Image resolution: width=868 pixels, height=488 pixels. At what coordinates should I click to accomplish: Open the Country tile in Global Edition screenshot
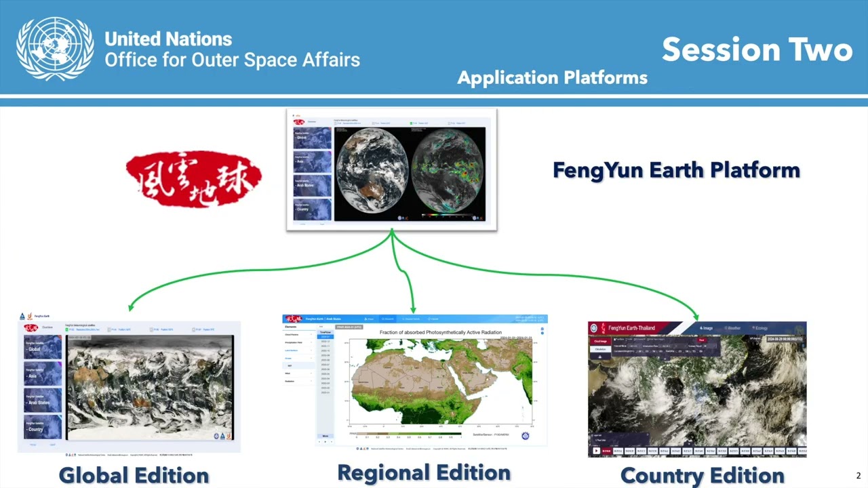point(43,427)
